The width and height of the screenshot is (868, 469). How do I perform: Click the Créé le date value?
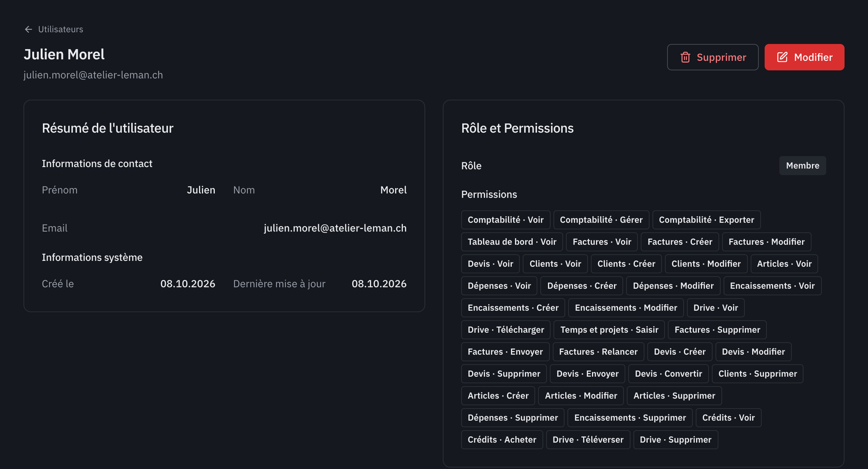click(x=188, y=284)
